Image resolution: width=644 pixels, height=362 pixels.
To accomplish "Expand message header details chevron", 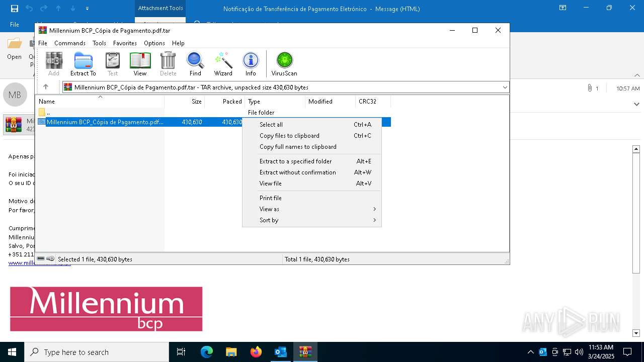I will click(636, 104).
